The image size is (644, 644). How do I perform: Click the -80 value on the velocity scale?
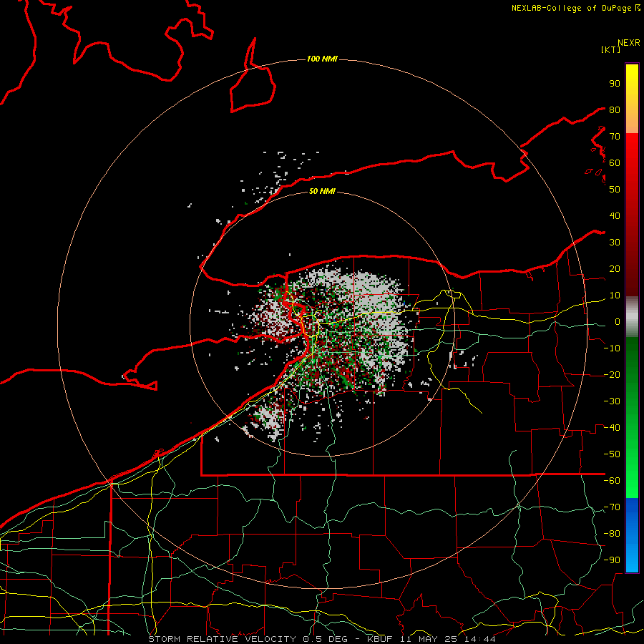pyautogui.click(x=612, y=534)
